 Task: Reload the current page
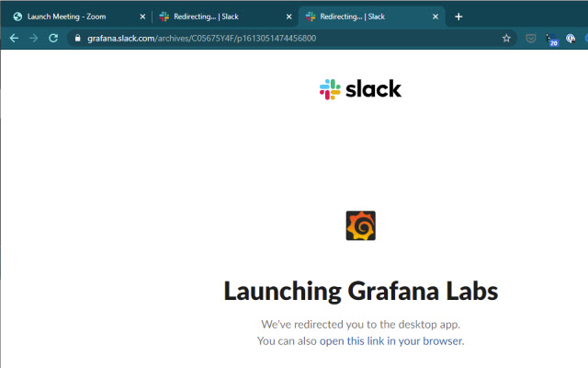53,38
